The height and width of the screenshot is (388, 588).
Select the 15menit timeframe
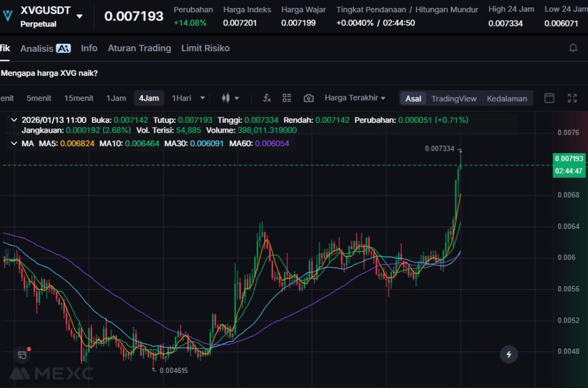click(x=79, y=98)
